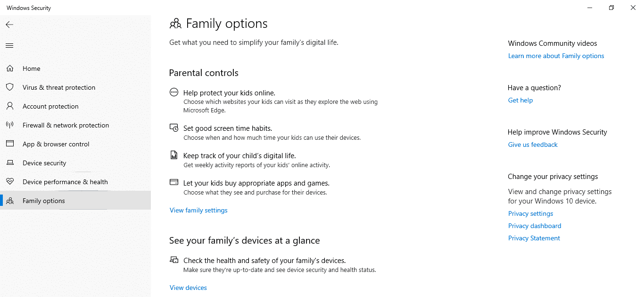The width and height of the screenshot is (644, 297).
Task: Select the Virus & threat protection shield icon
Action: (10, 87)
